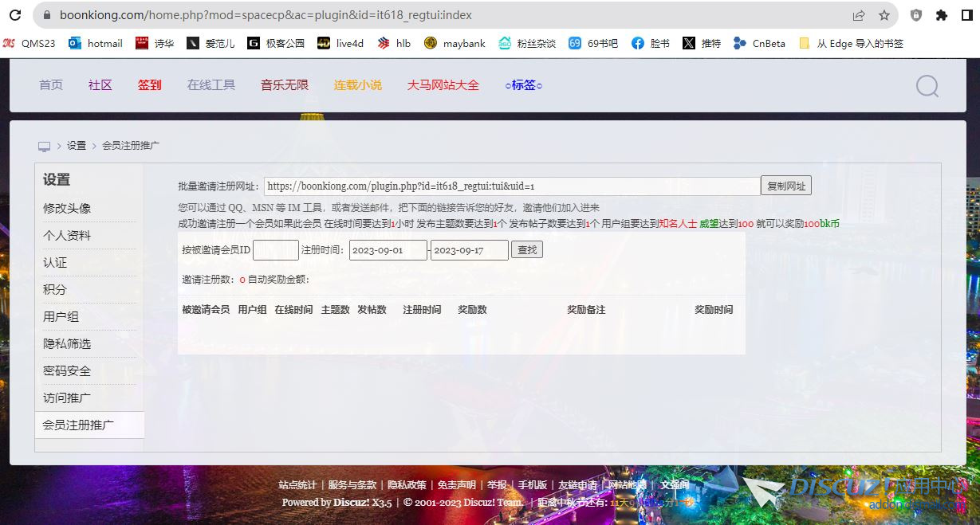
Task: Click the start date field 2023-09-01
Action: click(388, 250)
